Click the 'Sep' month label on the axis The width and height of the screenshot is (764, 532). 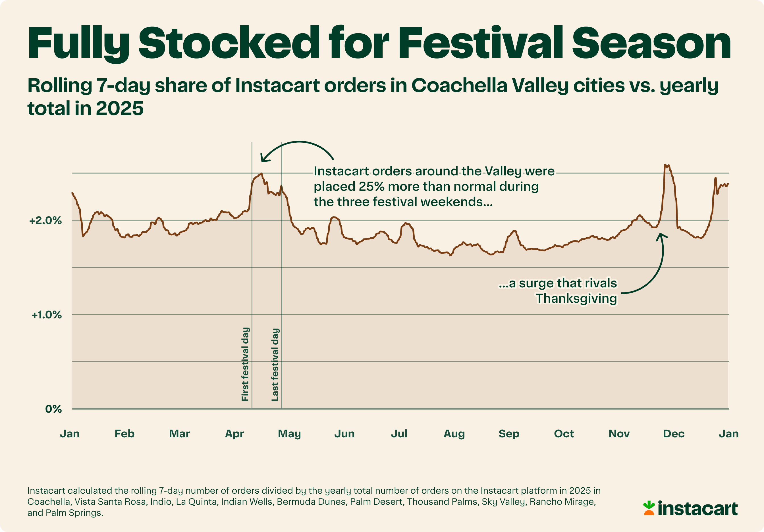tap(509, 434)
